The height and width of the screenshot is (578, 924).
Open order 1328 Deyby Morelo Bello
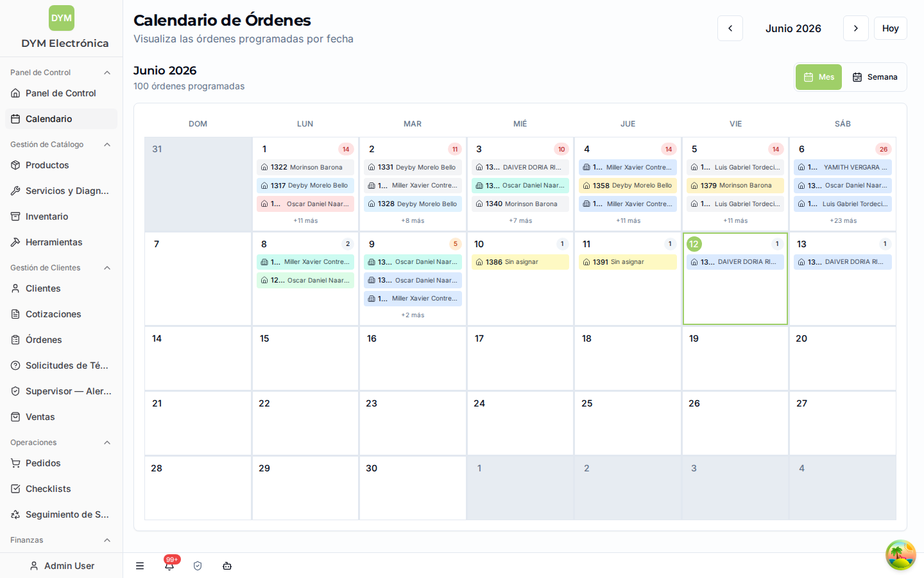coord(413,204)
